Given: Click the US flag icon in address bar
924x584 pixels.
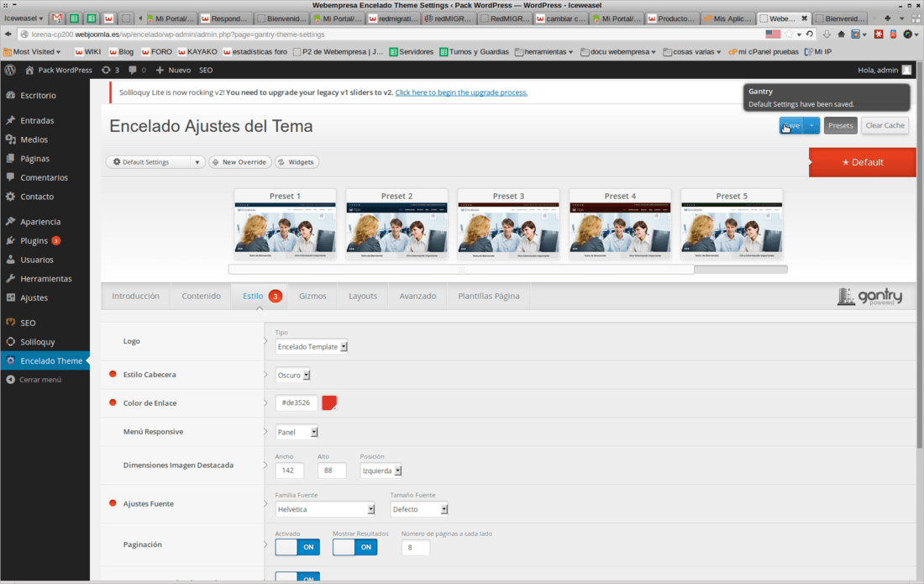Looking at the screenshot, I should (x=773, y=34).
